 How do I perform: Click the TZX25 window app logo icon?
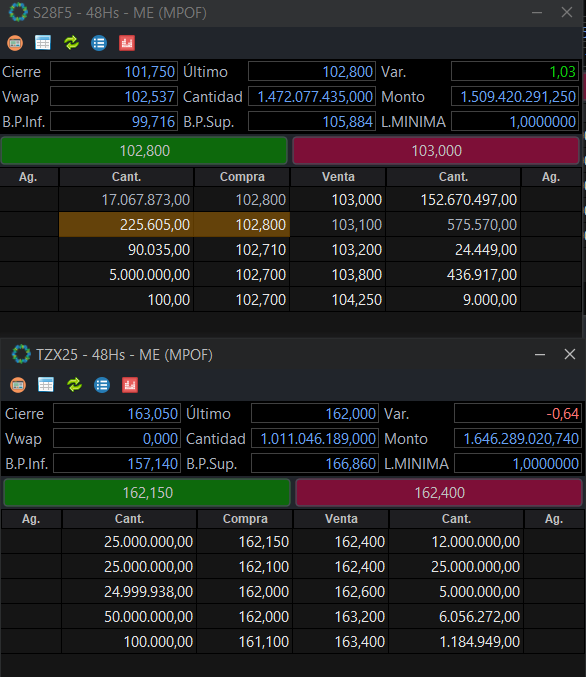(x=21, y=354)
